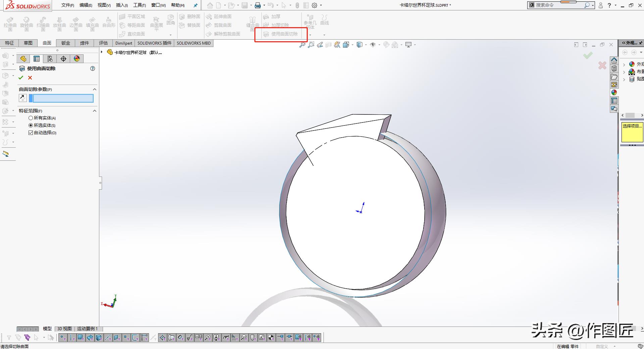Viewport: 644px width, 349px height.
Task: Switch to the 钣金 ribbon tab
Action: (x=66, y=43)
